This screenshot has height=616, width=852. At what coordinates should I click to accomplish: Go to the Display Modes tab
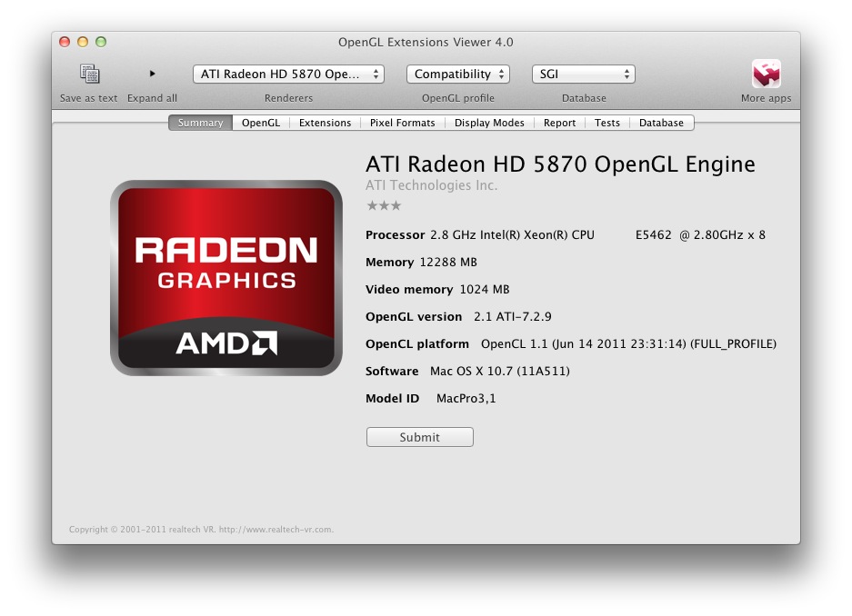point(489,123)
